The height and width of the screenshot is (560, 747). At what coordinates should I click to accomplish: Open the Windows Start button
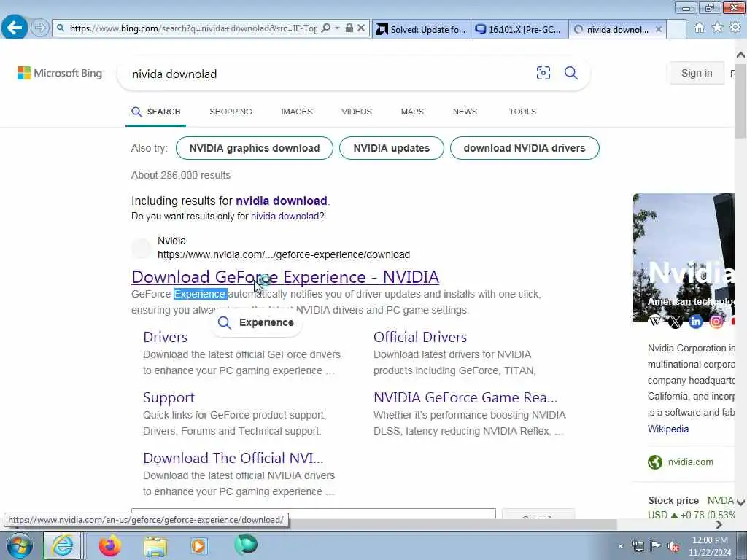point(18,545)
